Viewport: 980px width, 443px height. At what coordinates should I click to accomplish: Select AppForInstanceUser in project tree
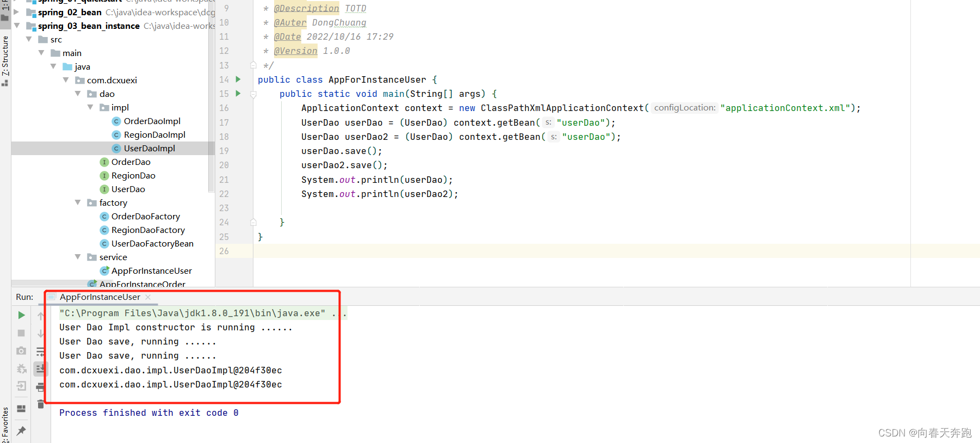[x=151, y=270]
